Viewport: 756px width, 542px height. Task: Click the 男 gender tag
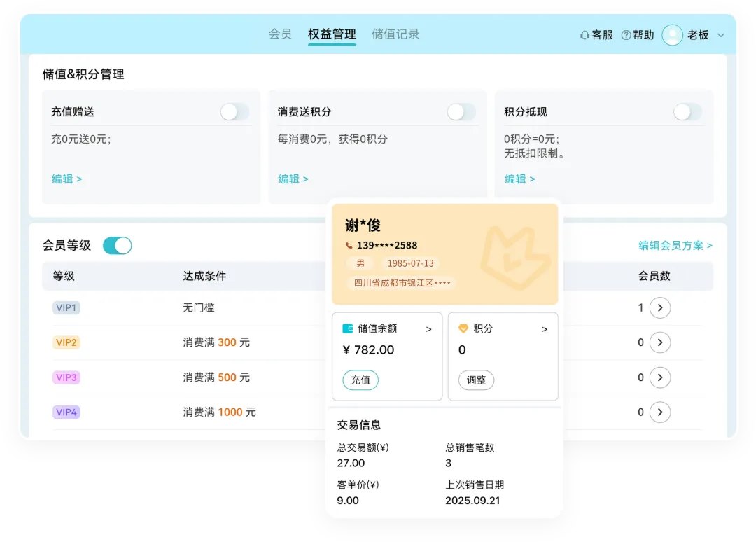[x=360, y=264]
